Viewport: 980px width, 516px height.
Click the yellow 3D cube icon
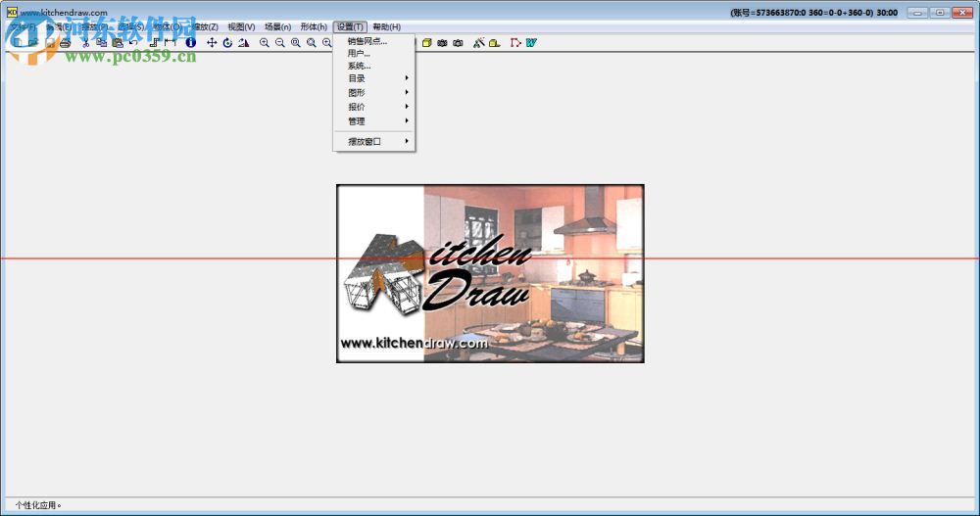coord(427,42)
